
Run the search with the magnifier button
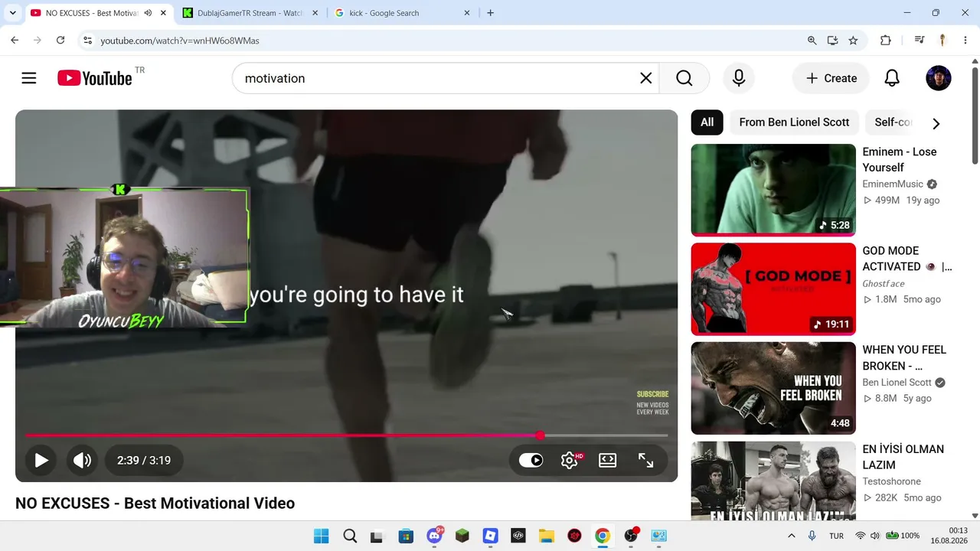[x=684, y=78]
